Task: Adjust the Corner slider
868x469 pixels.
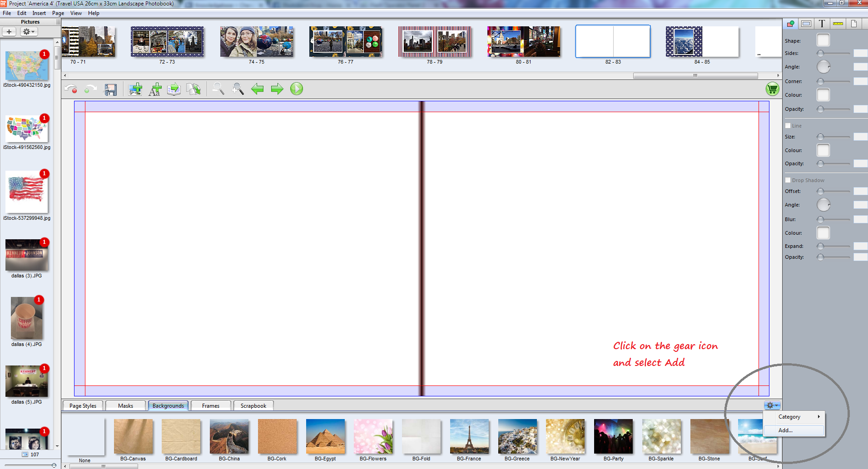Action: point(833,82)
